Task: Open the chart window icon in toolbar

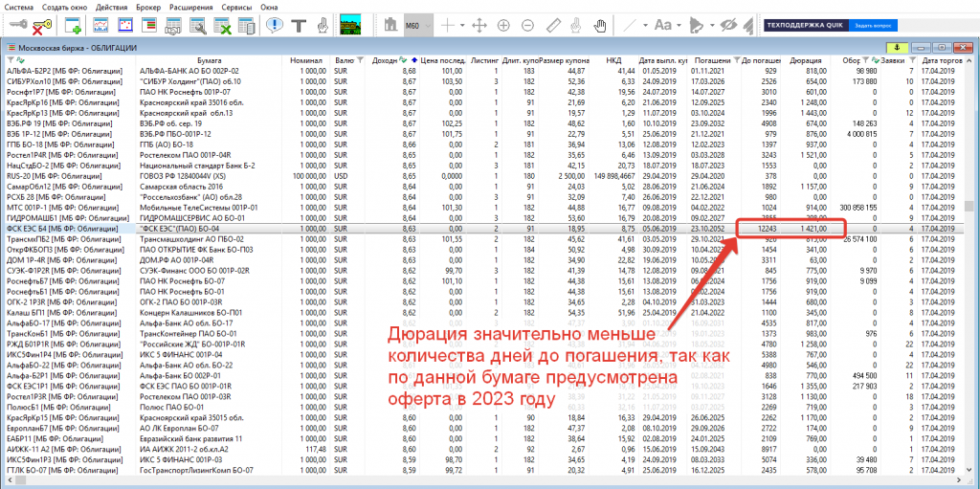Action: [x=100, y=26]
